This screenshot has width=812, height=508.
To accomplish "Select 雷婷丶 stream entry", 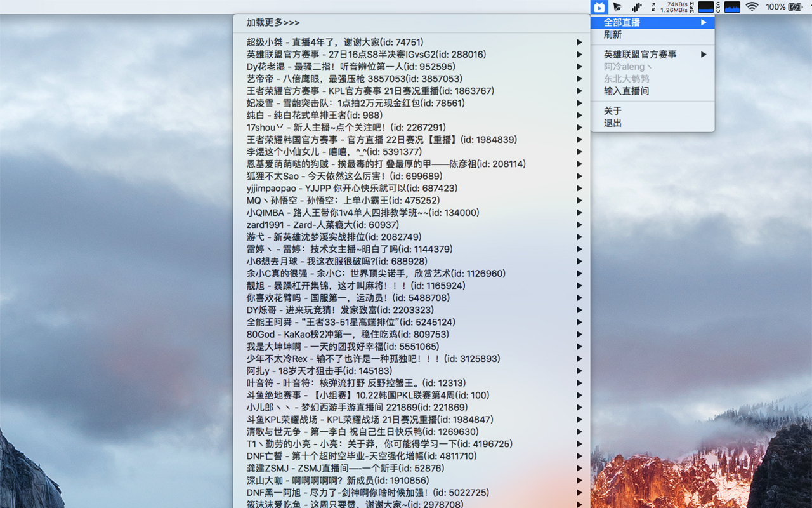I will tap(412, 250).
